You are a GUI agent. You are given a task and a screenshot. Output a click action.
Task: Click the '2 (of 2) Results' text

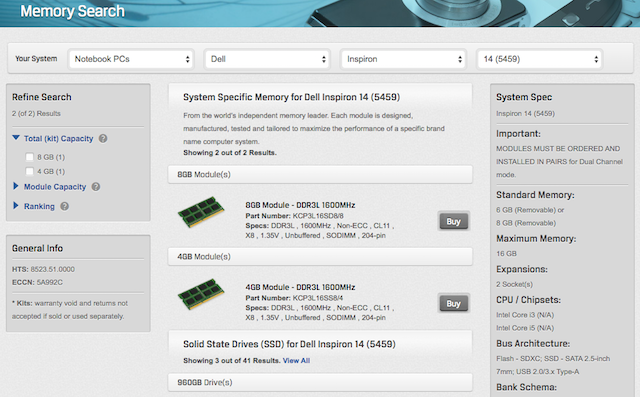click(36, 113)
